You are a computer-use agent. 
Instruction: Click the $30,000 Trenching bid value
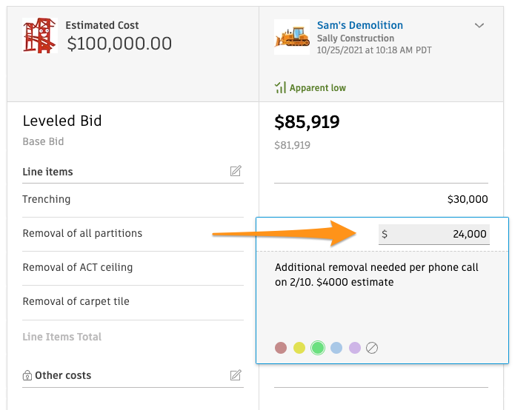(468, 199)
